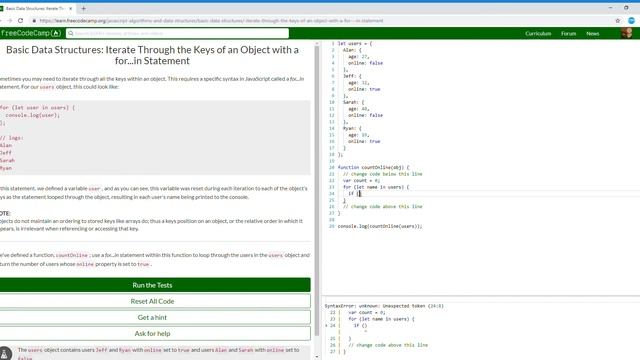Screen dimensions: 640x360
Task: Open the News menu item
Action: [x=593, y=33]
